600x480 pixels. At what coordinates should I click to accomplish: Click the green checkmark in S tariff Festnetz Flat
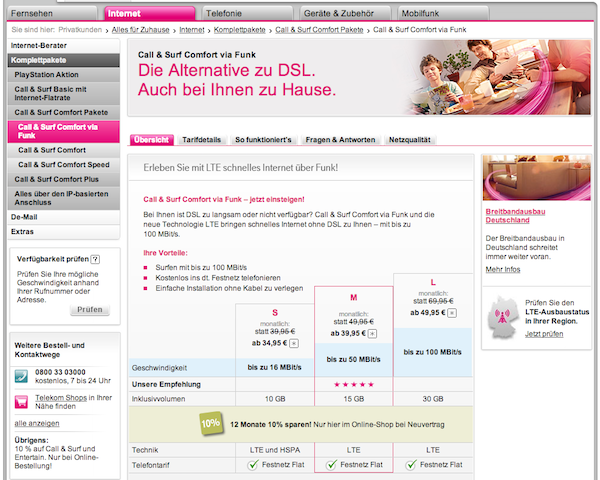click(x=253, y=465)
